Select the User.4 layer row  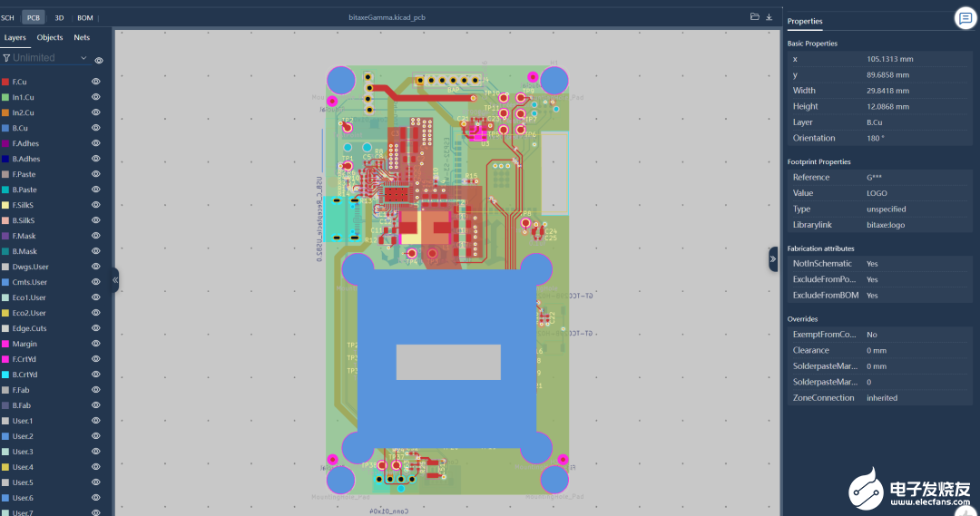coord(53,467)
